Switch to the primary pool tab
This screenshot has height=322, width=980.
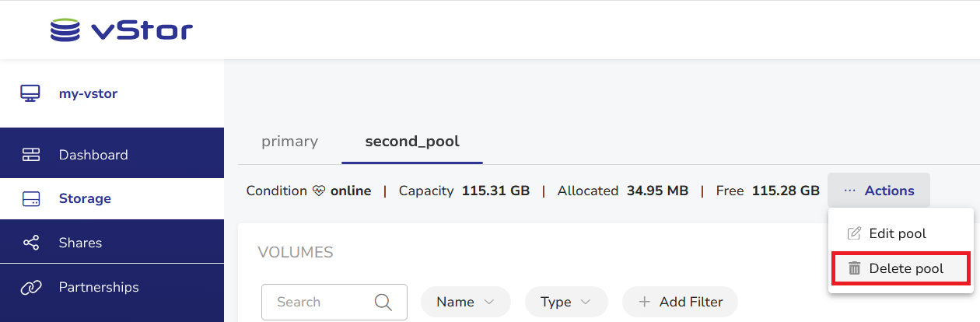point(289,142)
